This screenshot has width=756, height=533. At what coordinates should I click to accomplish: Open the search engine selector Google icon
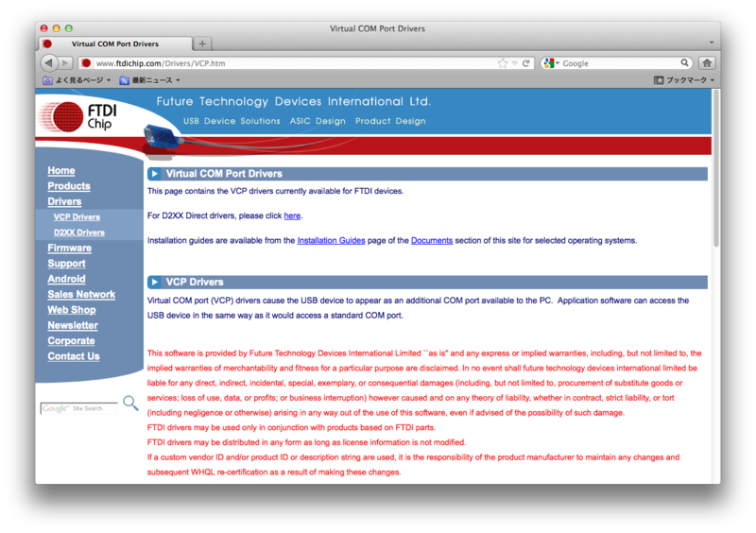[551, 63]
